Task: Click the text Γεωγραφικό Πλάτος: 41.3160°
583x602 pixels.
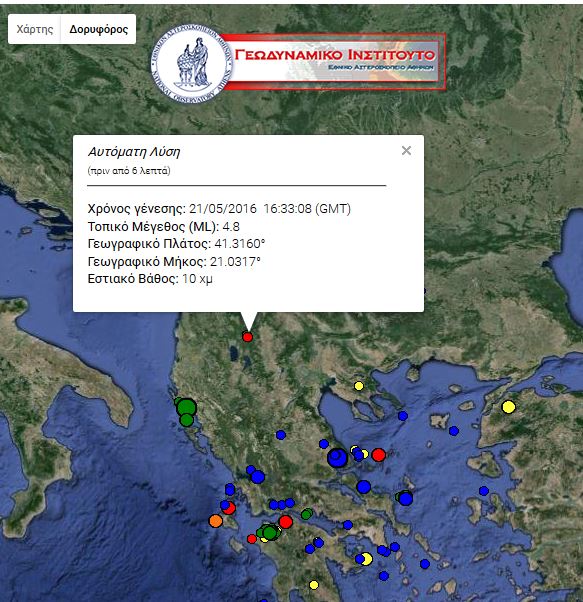Action: pos(177,244)
